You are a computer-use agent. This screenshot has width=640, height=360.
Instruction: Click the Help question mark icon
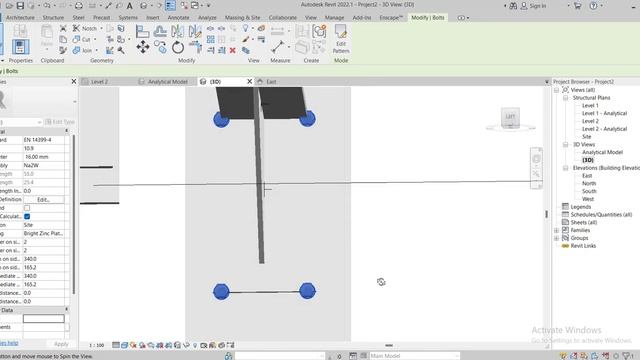point(593,6)
